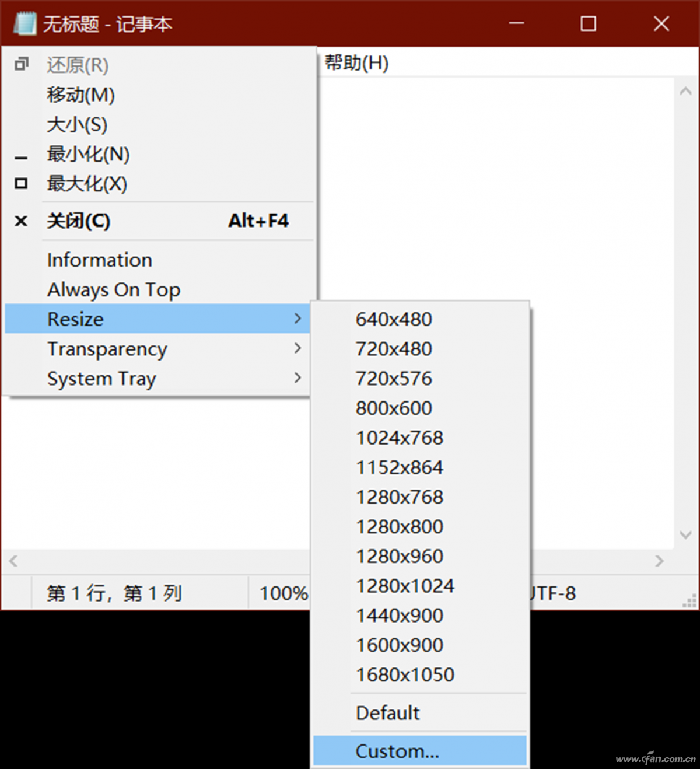
Task: Click the 无标题 - 记事本 title text
Action: 108,24
